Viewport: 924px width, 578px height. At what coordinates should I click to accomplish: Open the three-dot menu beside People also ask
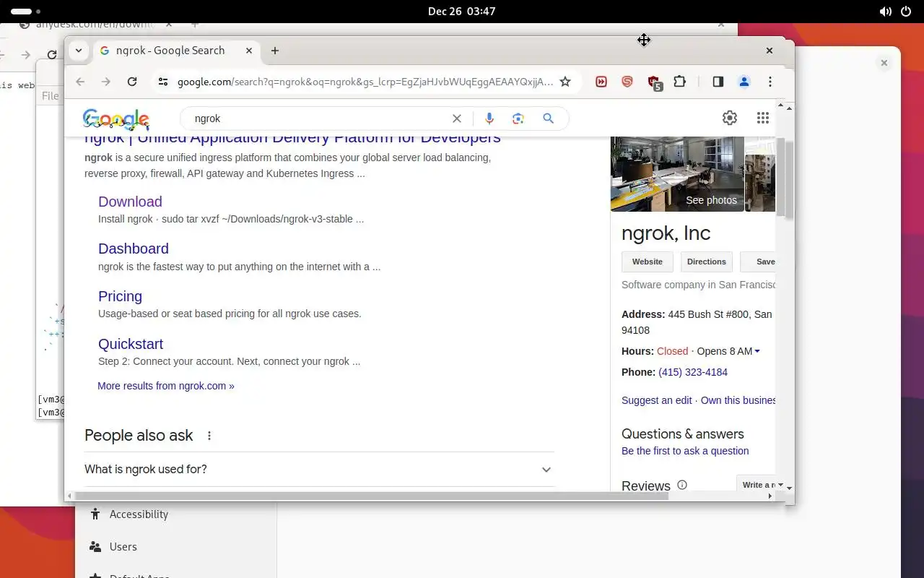pos(209,436)
